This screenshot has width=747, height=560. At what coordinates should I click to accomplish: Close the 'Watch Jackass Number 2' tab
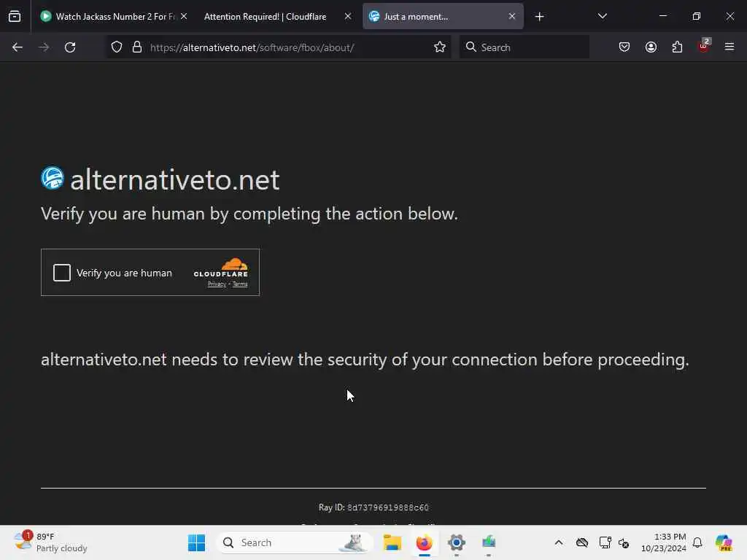[x=184, y=17]
